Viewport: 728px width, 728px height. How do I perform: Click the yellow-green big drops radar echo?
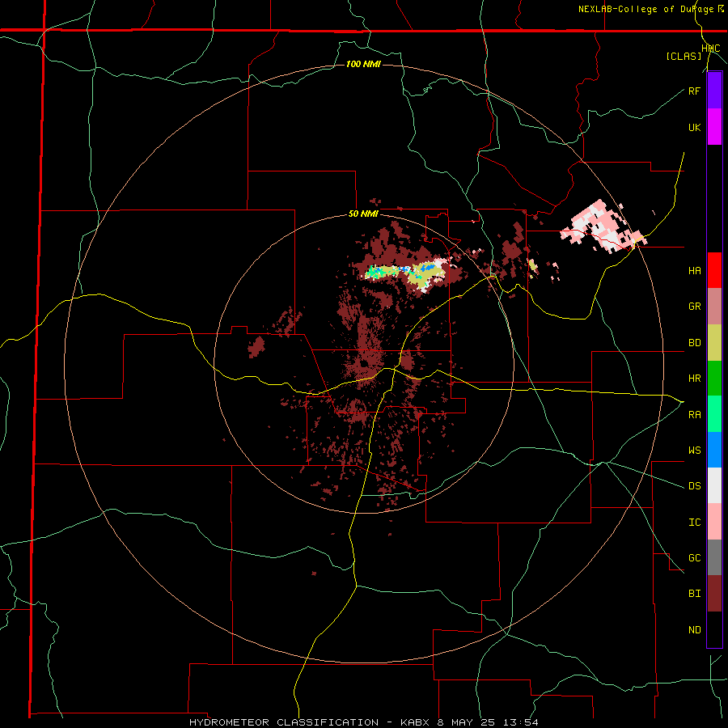(x=425, y=274)
